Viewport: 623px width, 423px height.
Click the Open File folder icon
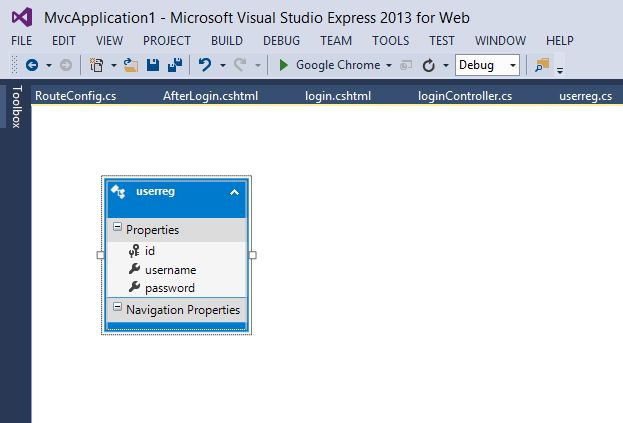coord(130,65)
